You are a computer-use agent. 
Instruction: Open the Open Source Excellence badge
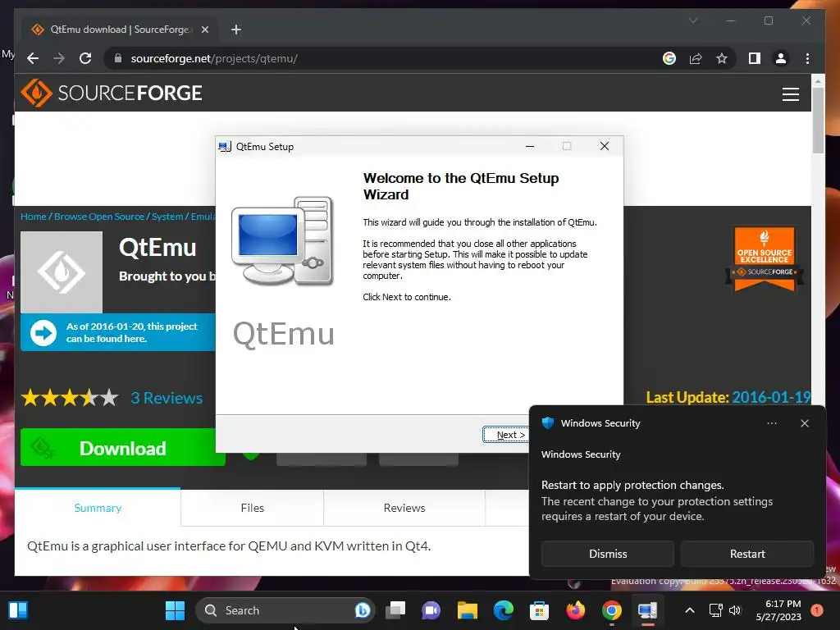(x=764, y=258)
